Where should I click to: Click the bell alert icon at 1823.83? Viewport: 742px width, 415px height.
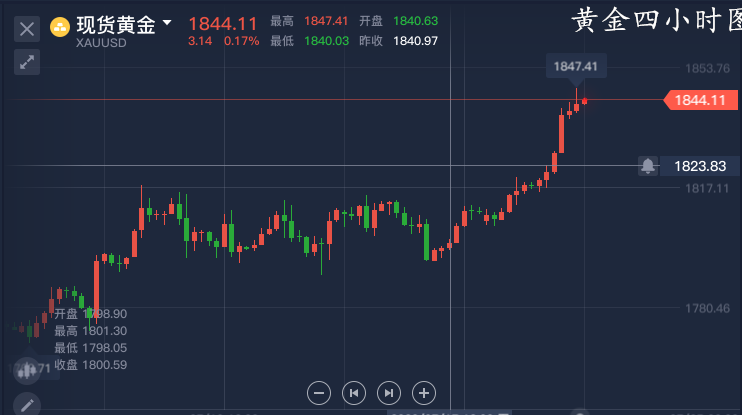[648, 166]
